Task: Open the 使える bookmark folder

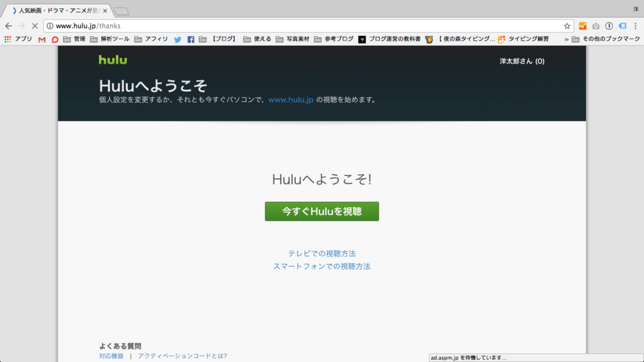Action: (257, 39)
